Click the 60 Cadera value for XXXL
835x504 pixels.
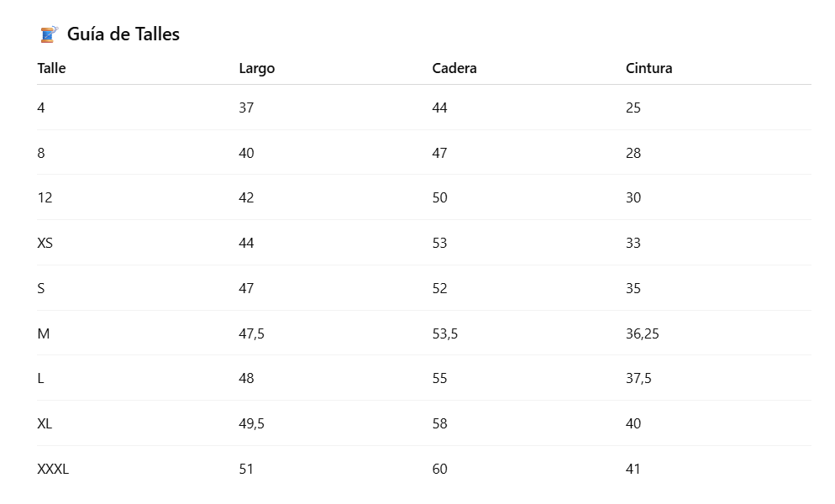pos(439,469)
